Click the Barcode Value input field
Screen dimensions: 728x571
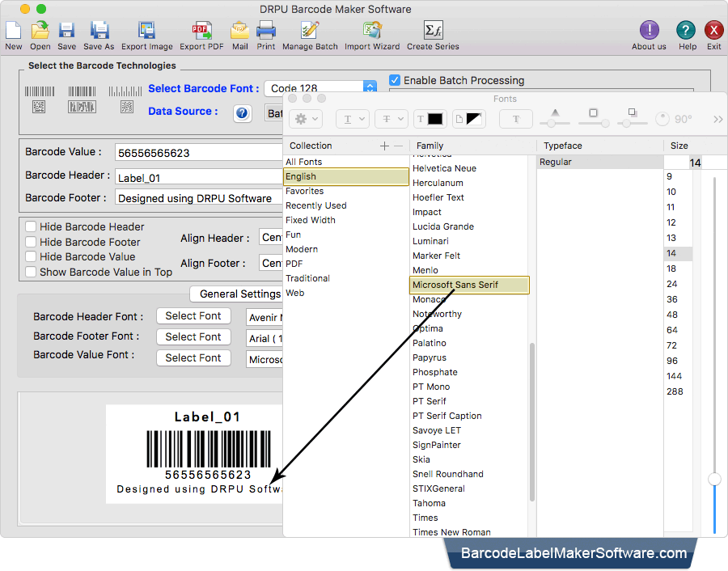pos(199,153)
